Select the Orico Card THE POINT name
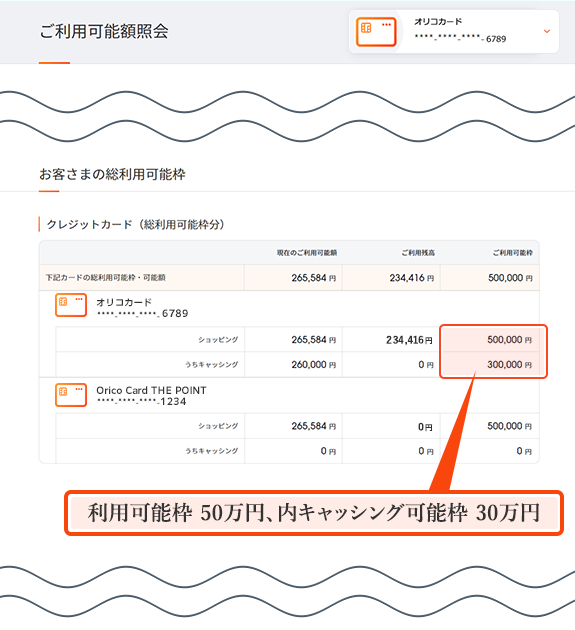The image size is (575, 630). (151, 390)
